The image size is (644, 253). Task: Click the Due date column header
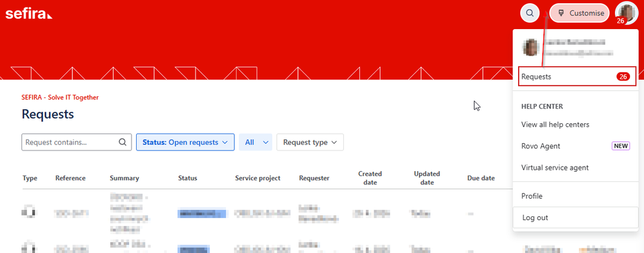pyautogui.click(x=481, y=178)
